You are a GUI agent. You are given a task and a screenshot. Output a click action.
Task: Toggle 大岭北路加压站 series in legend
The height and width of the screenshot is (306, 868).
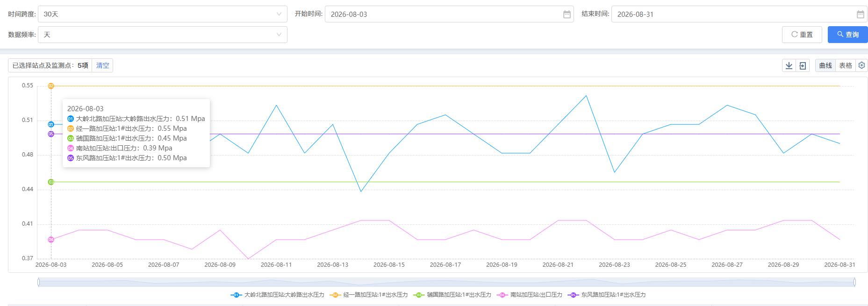[277, 295]
